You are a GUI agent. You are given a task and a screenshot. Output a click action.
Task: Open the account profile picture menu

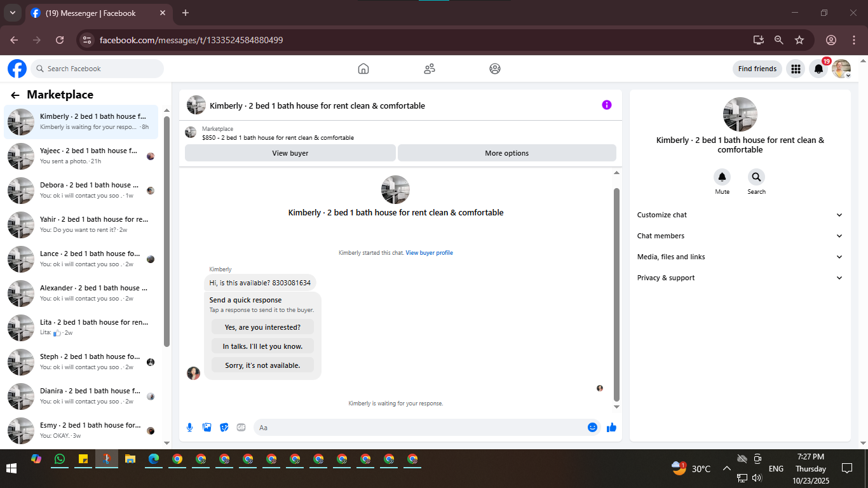tap(841, 69)
